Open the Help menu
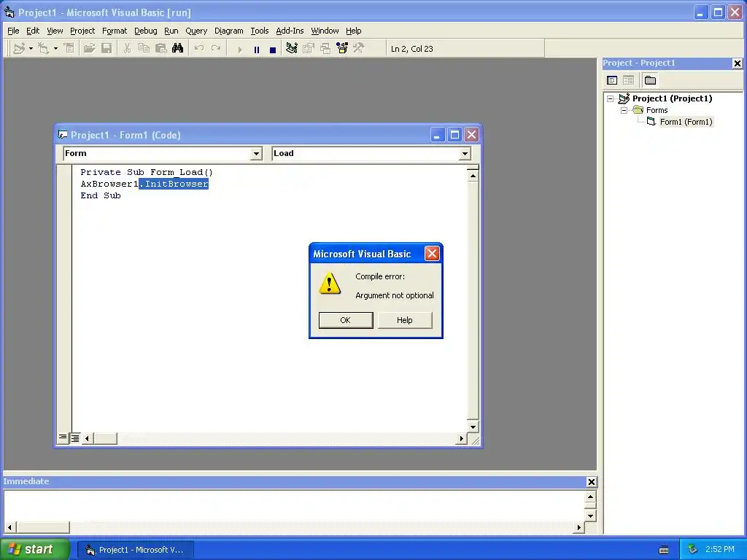Image resolution: width=747 pixels, height=560 pixels. 354,31
